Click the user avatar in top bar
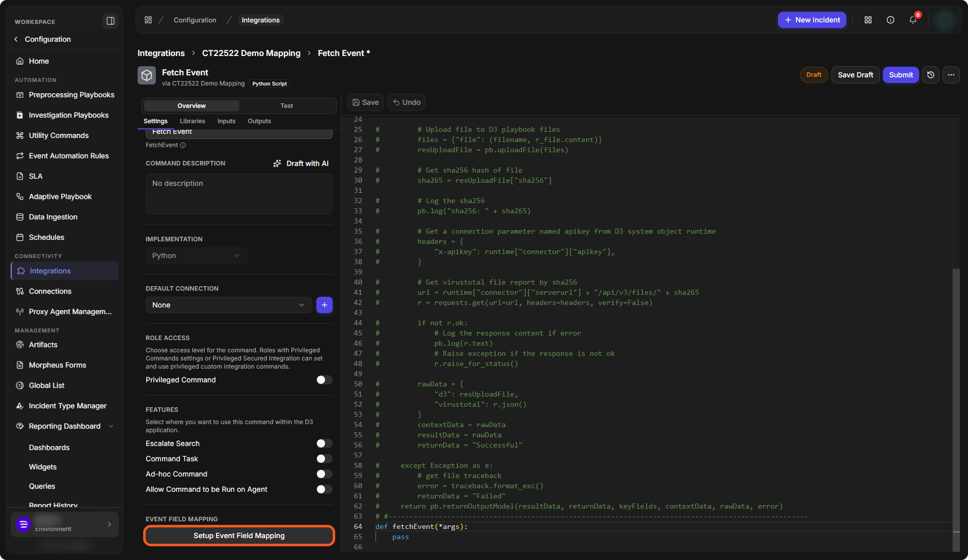Screen dimensions: 968x560 coord(945,20)
